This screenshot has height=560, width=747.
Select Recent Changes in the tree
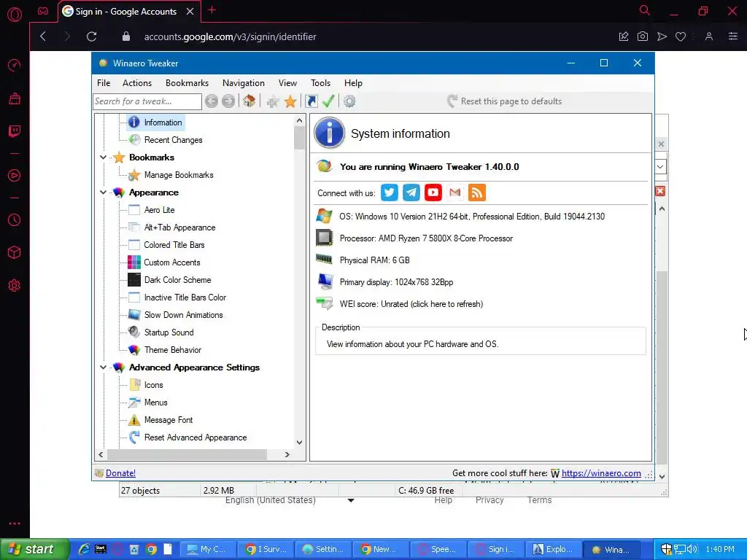[x=173, y=140]
